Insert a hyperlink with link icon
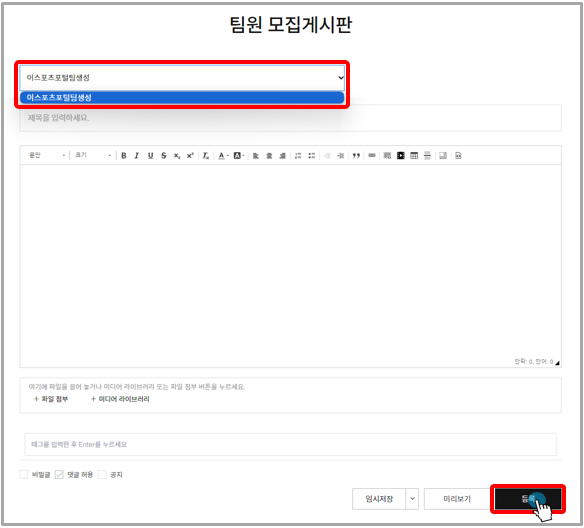The image size is (584, 528). click(x=372, y=156)
